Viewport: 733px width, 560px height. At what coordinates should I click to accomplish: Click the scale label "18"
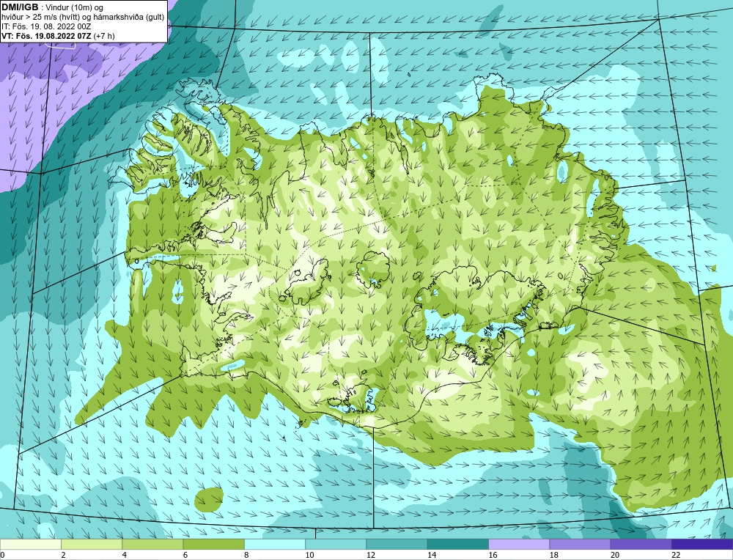pyautogui.click(x=553, y=555)
